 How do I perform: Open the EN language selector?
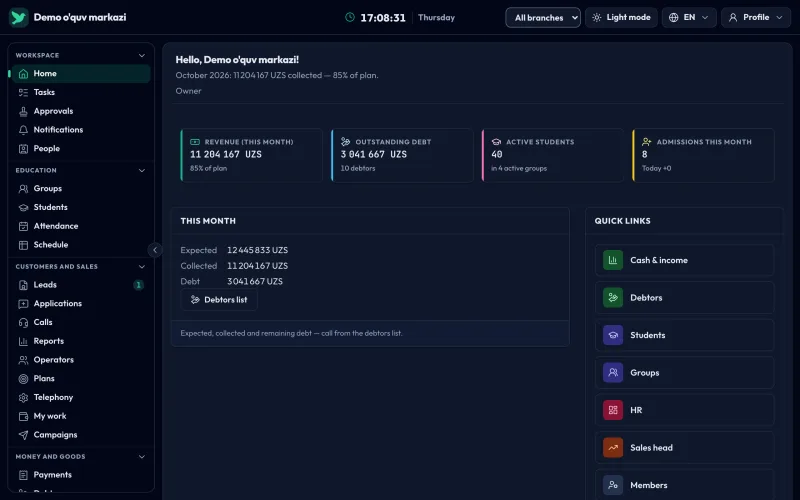click(689, 17)
